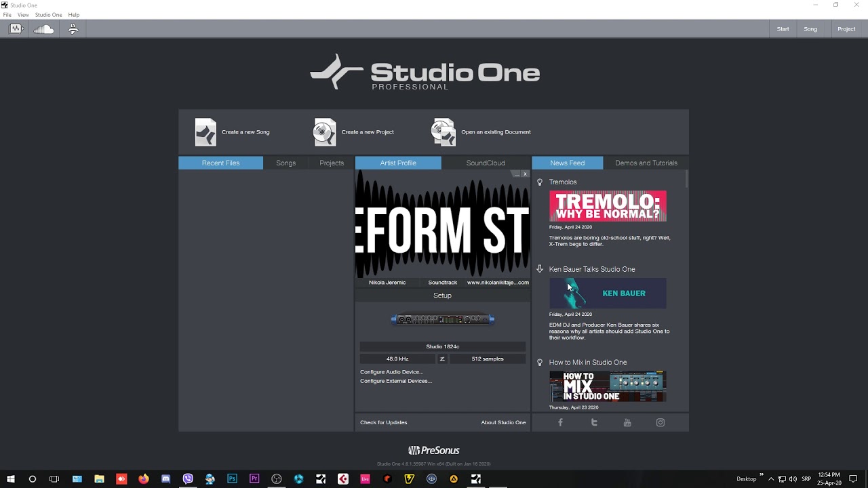
Task: Open File Explorer from the taskbar
Action: click(99, 479)
